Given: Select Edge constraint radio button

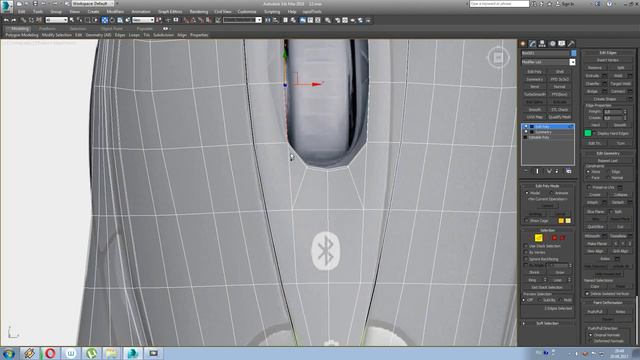Looking at the screenshot, I should coord(609,172).
